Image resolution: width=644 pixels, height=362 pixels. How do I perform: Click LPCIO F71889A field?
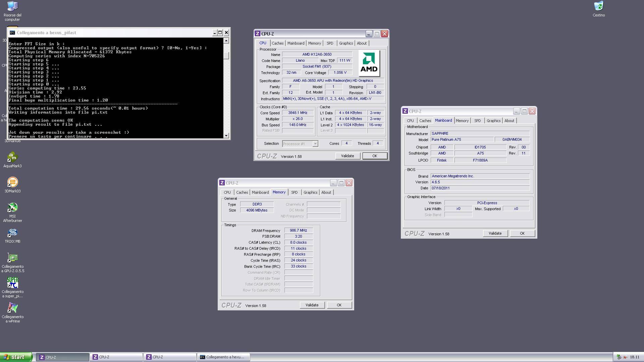480,160
